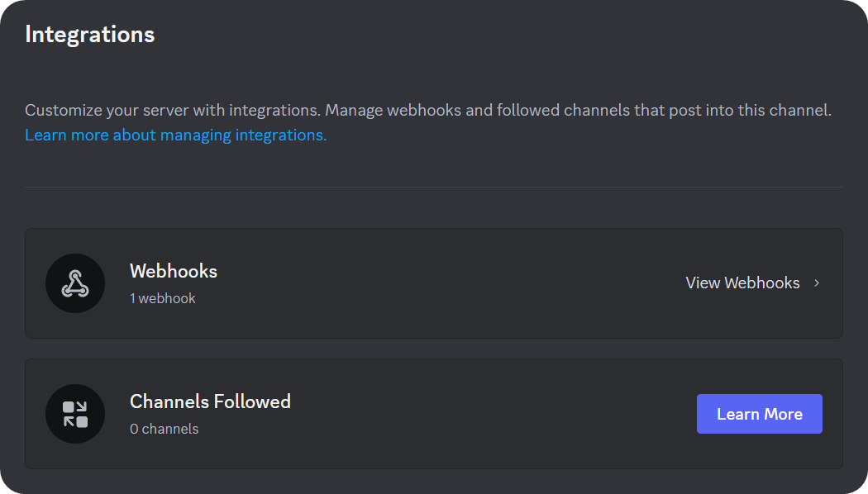The image size is (868, 494).
Task: Click the 1 webhook count label
Action: pyautogui.click(x=163, y=298)
